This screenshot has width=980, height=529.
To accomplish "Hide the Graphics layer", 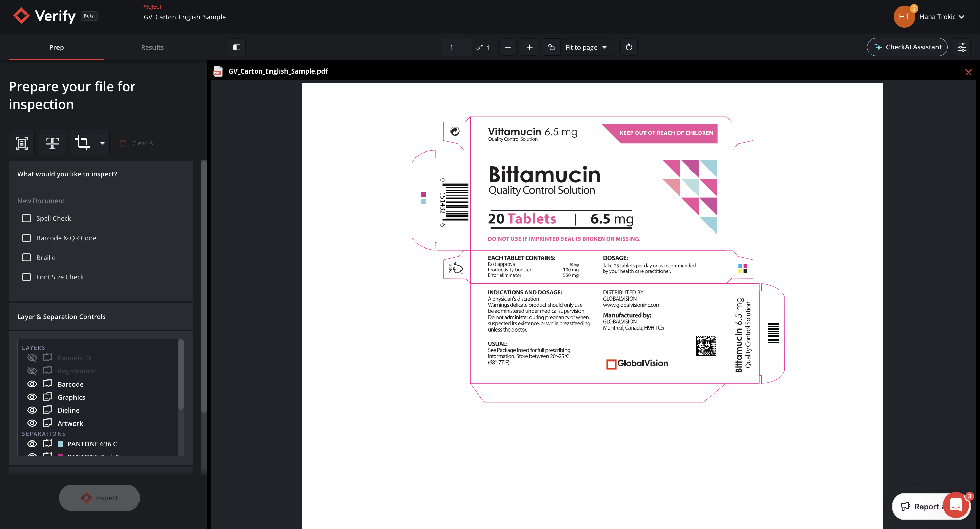I will click(32, 397).
